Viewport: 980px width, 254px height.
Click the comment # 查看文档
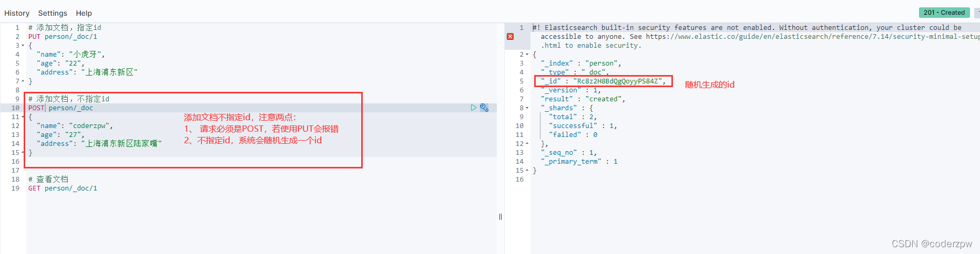point(48,179)
